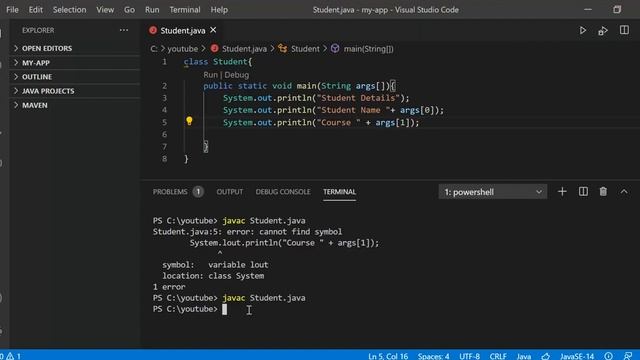The width and height of the screenshot is (640, 360).
Task: Click the thumbs-up icon in status bar
Action: [545, 356]
